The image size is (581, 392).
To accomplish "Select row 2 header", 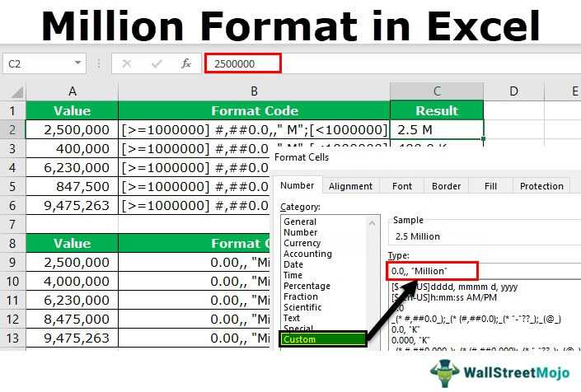I will (x=12, y=129).
